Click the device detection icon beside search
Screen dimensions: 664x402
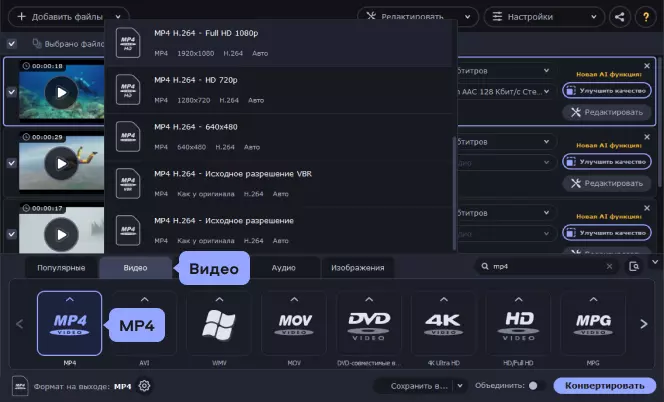[634, 266]
